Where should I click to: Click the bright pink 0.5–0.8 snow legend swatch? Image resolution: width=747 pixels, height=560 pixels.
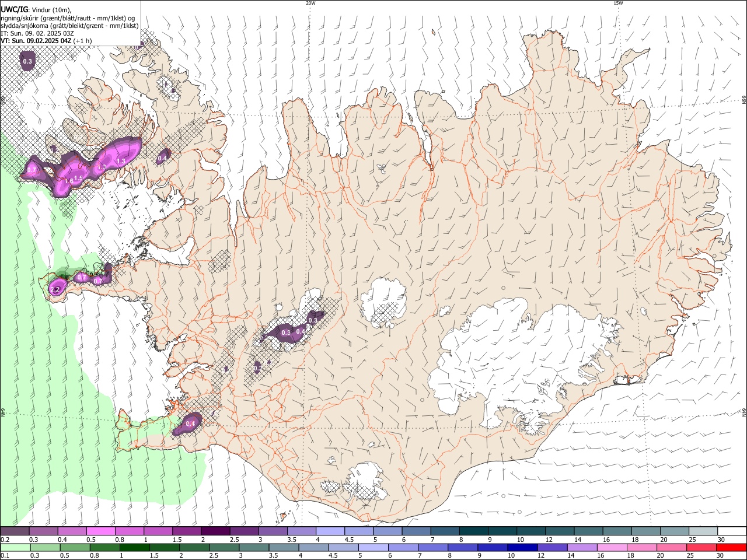tap(100, 531)
